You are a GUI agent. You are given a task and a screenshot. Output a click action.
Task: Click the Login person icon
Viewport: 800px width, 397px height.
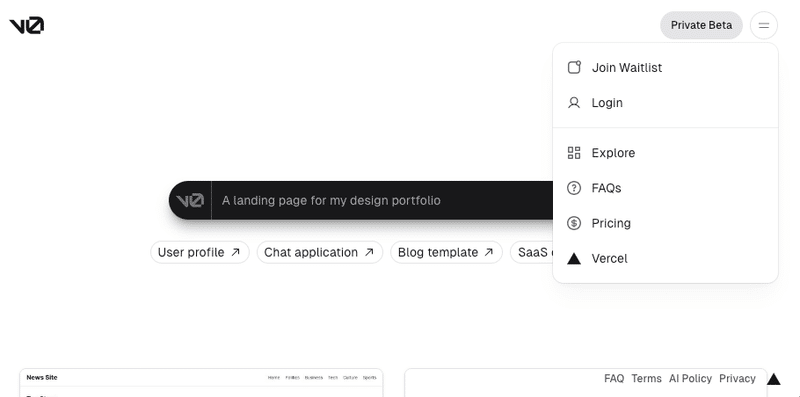click(574, 103)
